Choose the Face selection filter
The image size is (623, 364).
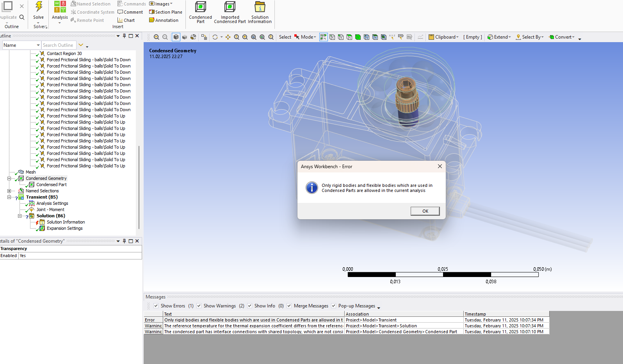[x=349, y=37]
